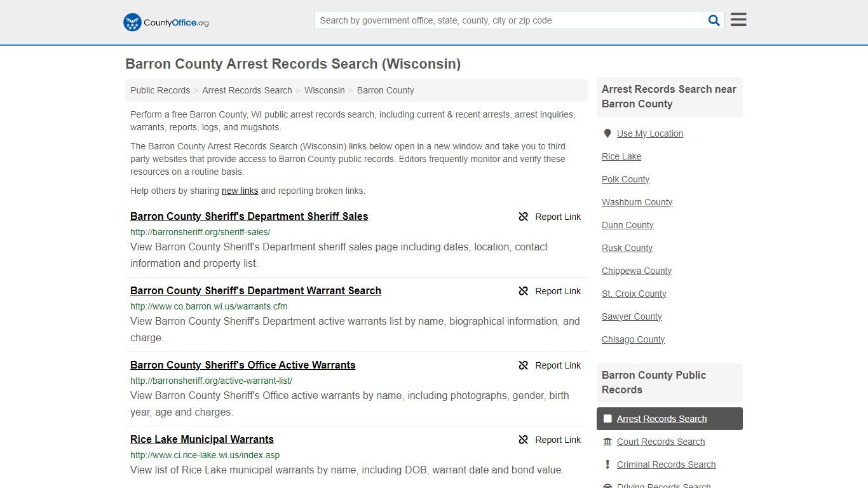
Task: Select Court Records Search in sidebar menu
Action: coord(661,442)
